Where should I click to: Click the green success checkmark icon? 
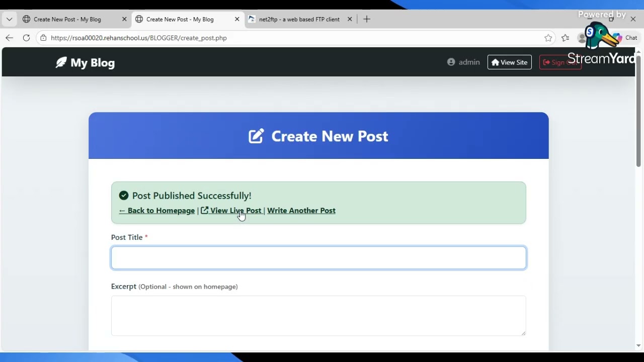124,196
